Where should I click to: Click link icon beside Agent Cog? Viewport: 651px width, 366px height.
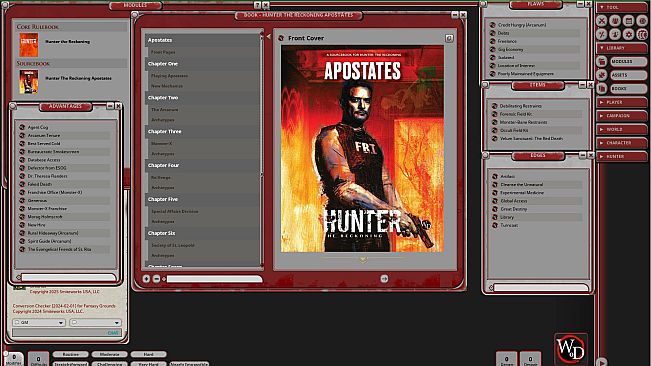tap(22, 127)
